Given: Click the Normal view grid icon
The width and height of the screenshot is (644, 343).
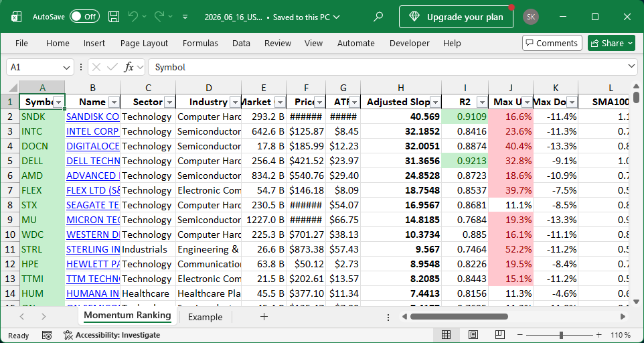Looking at the screenshot, I should pyautogui.click(x=446, y=335).
